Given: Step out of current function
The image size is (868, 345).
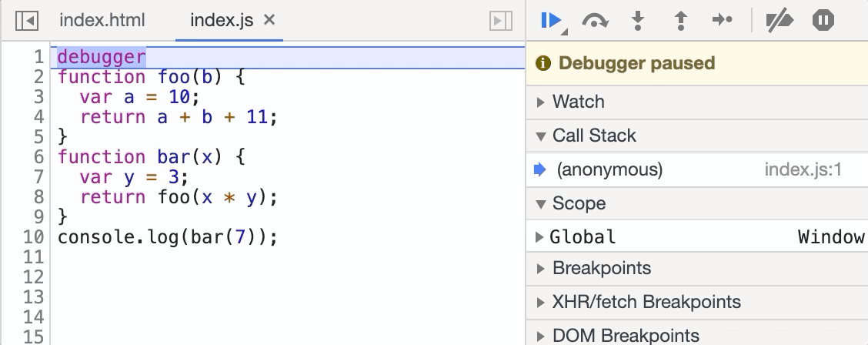Looking at the screenshot, I should pyautogui.click(x=680, y=21).
